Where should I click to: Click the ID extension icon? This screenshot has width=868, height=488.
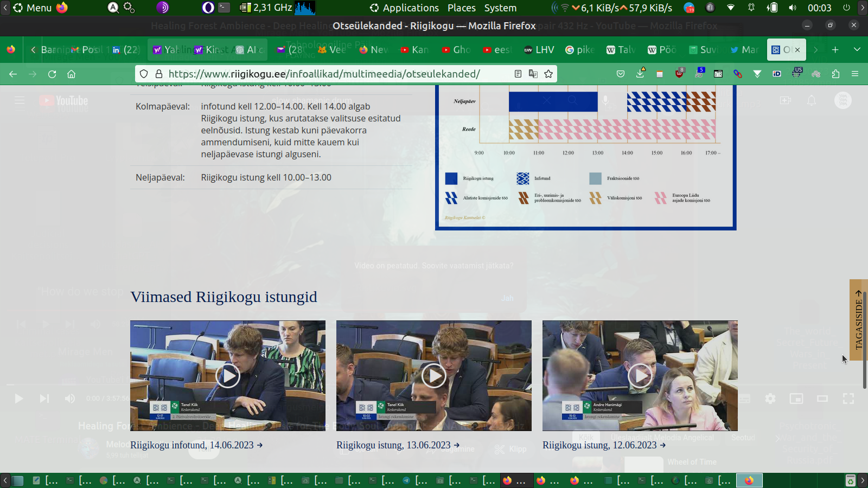click(777, 74)
